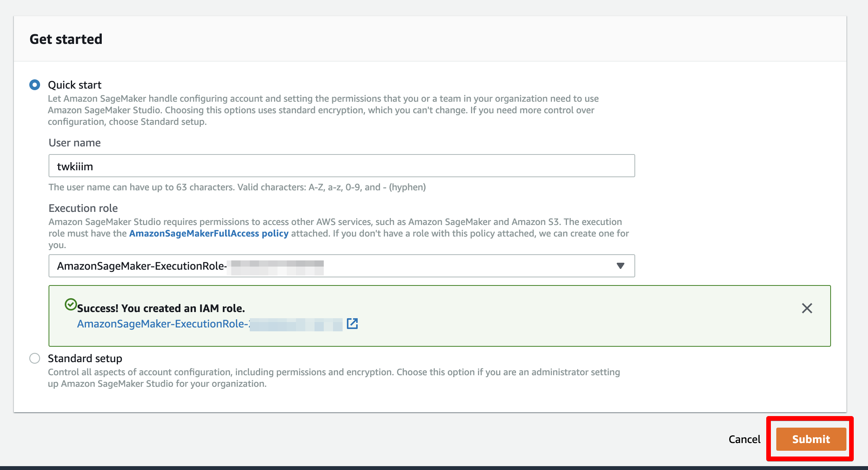Screen dimensions: 868x470
Task: Open the AmazonSageMakerFullAccess policy link
Action: [x=209, y=233]
